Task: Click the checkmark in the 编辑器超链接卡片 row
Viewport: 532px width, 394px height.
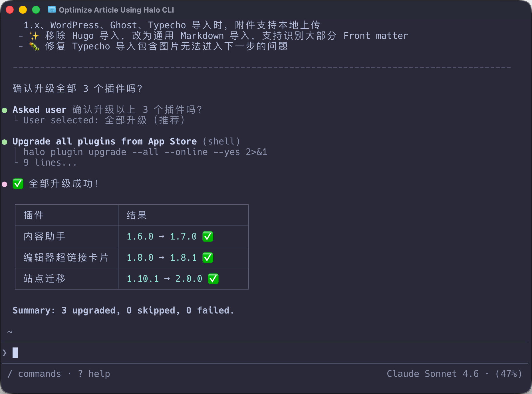Action: point(207,258)
